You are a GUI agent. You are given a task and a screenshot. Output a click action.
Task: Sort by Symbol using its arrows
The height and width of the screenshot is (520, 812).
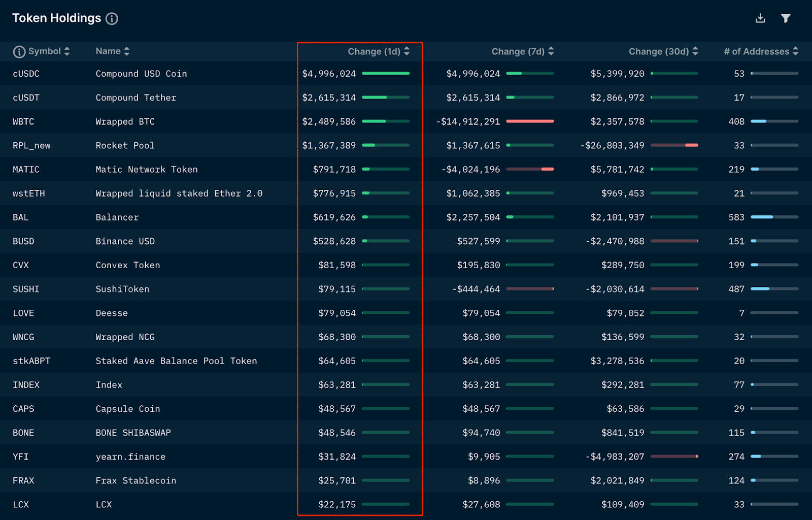(x=67, y=51)
